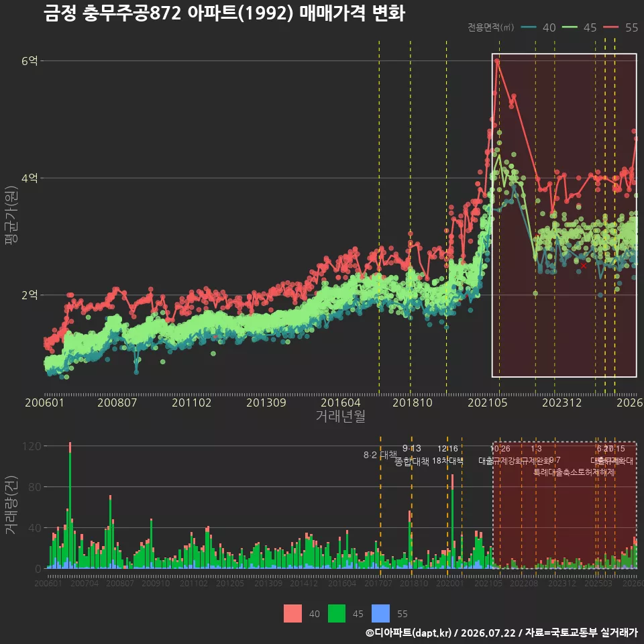Screen dimensions: 644x644
Task: Click '201205' on the volume chart axis
Action: (230, 583)
